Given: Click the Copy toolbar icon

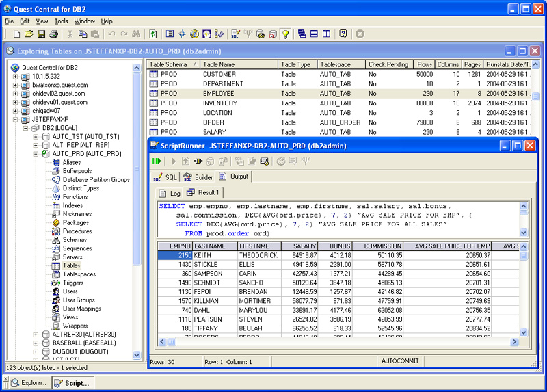Looking at the screenshot, I should pos(83,34).
